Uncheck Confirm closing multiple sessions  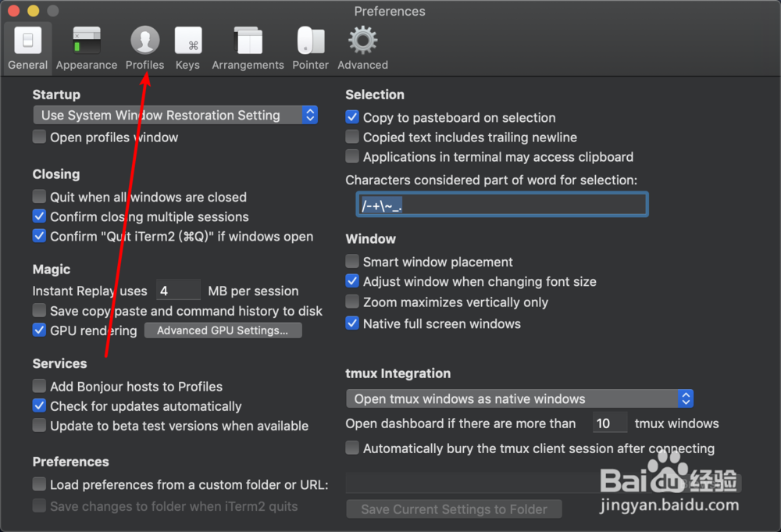[x=39, y=216]
